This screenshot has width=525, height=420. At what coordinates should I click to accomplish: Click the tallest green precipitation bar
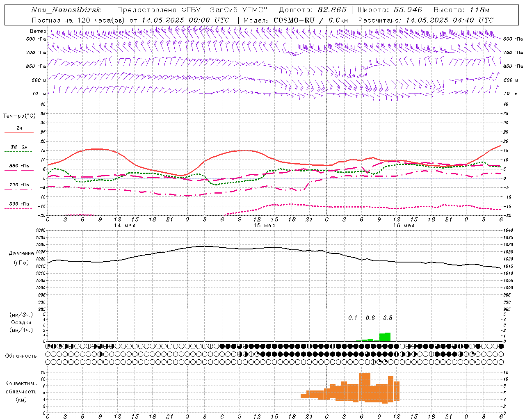click(x=388, y=337)
